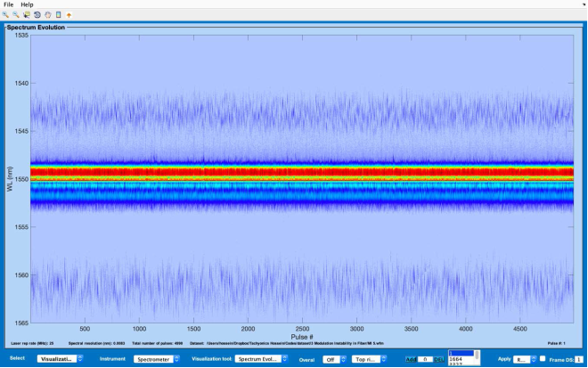Click the Frame DS input field
588x368 pixels.
click(x=578, y=359)
